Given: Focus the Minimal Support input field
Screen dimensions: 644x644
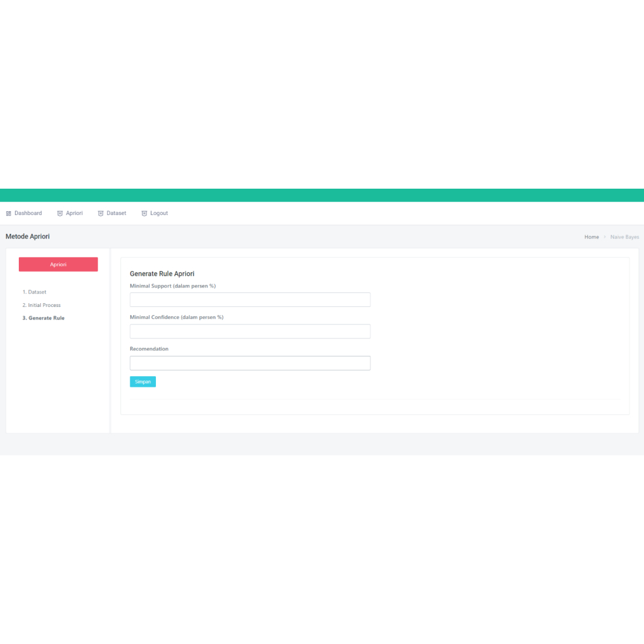Looking at the screenshot, I should point(250,300).
